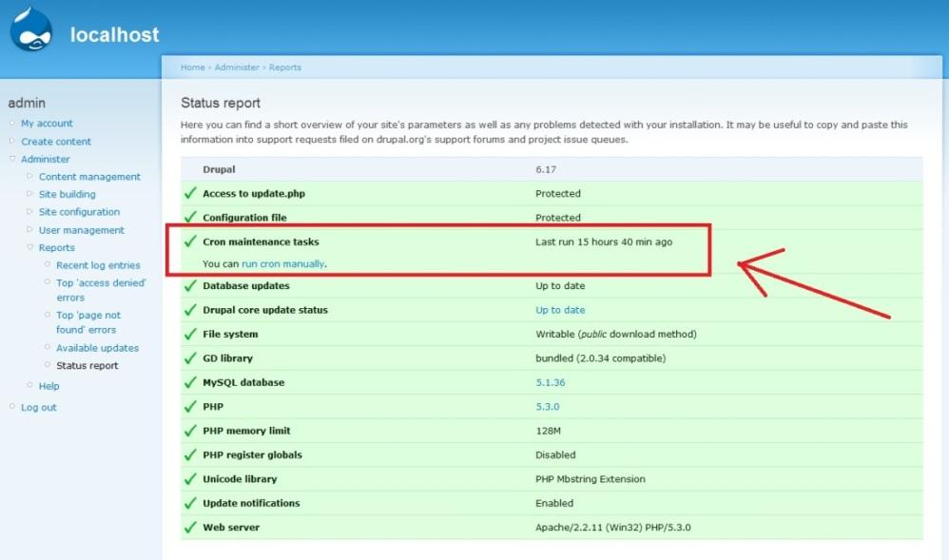
Task: Select 'bundled (2.0.34 compatible)' value
Action: pos(601,358)
